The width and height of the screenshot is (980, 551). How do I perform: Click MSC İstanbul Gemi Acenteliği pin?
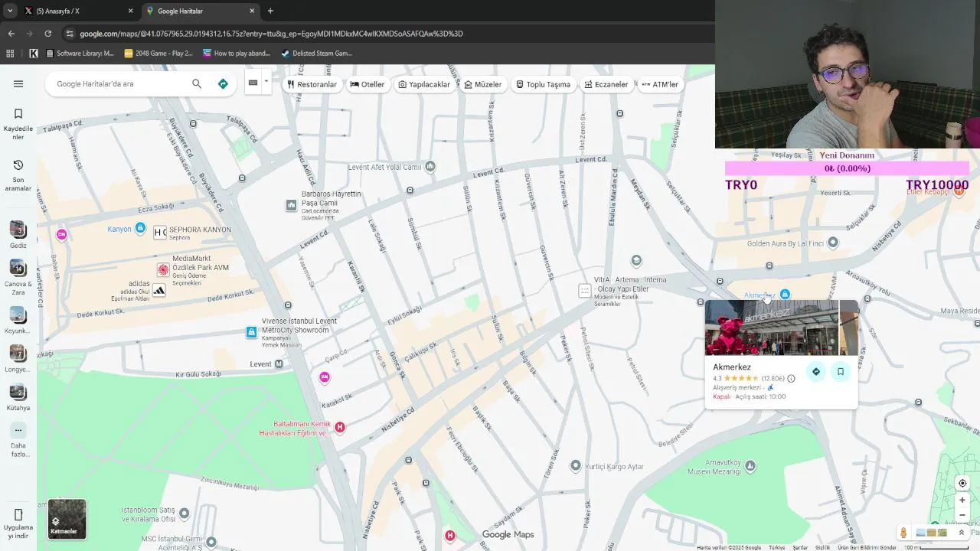211,542
